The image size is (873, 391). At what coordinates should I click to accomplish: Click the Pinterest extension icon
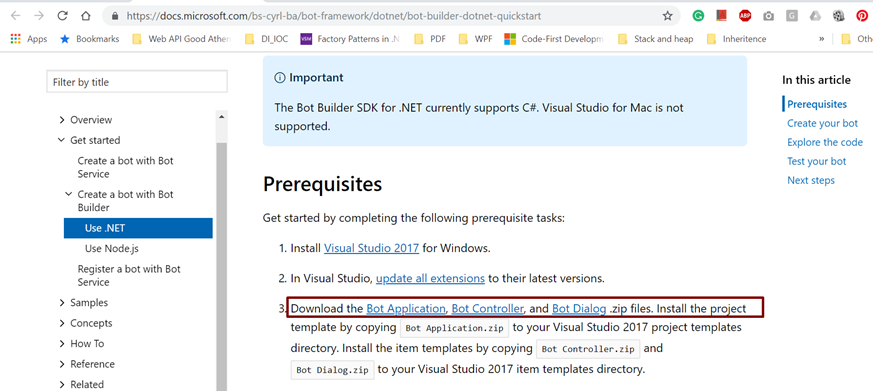(x=861, y=16)
